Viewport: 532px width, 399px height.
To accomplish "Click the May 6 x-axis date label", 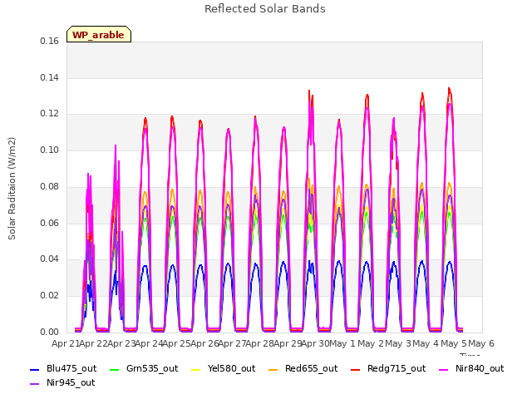I will click(x=481, y=343).
